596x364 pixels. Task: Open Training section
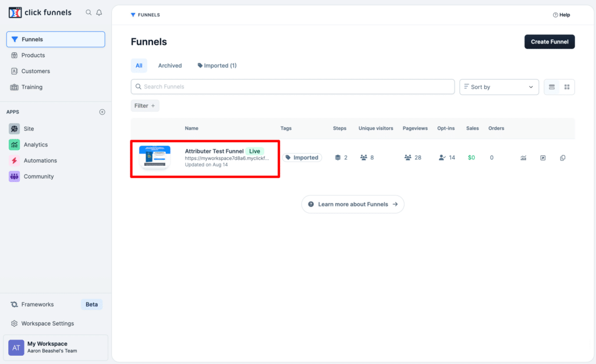coord(31,87)
